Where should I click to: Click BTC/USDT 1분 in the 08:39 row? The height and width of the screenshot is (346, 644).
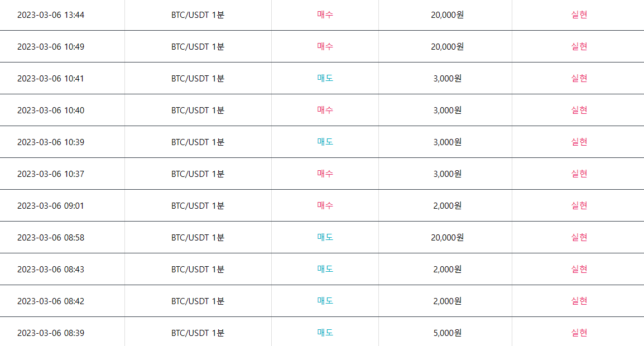point(198,333)
